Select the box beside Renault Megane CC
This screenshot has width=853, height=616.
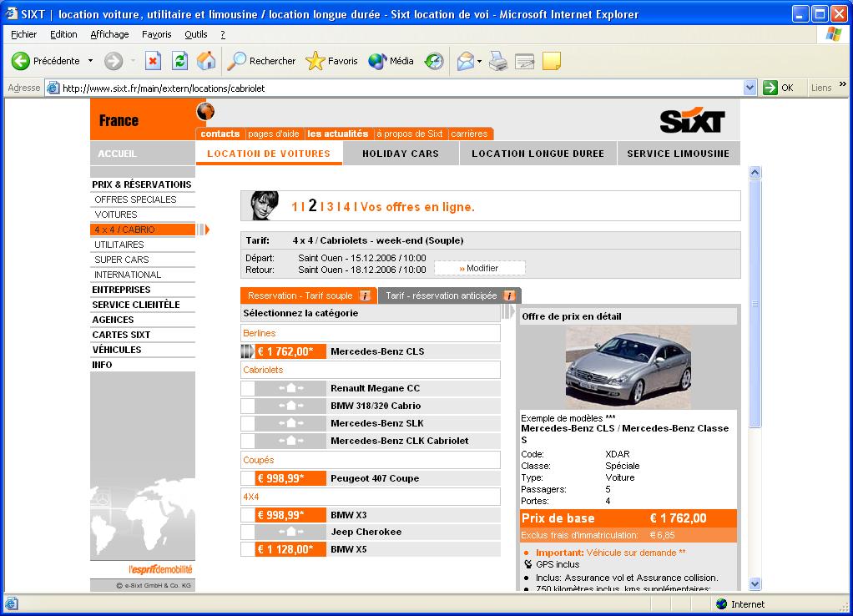(248, 388)
